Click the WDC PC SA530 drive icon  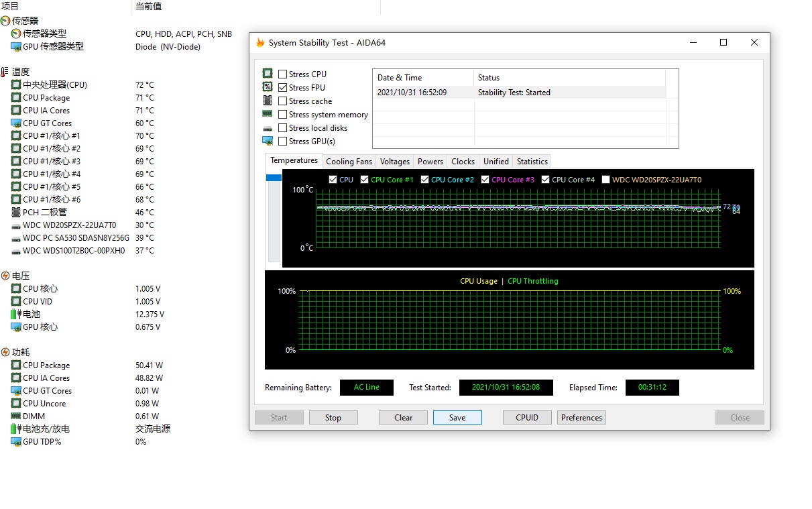point(16,238)
